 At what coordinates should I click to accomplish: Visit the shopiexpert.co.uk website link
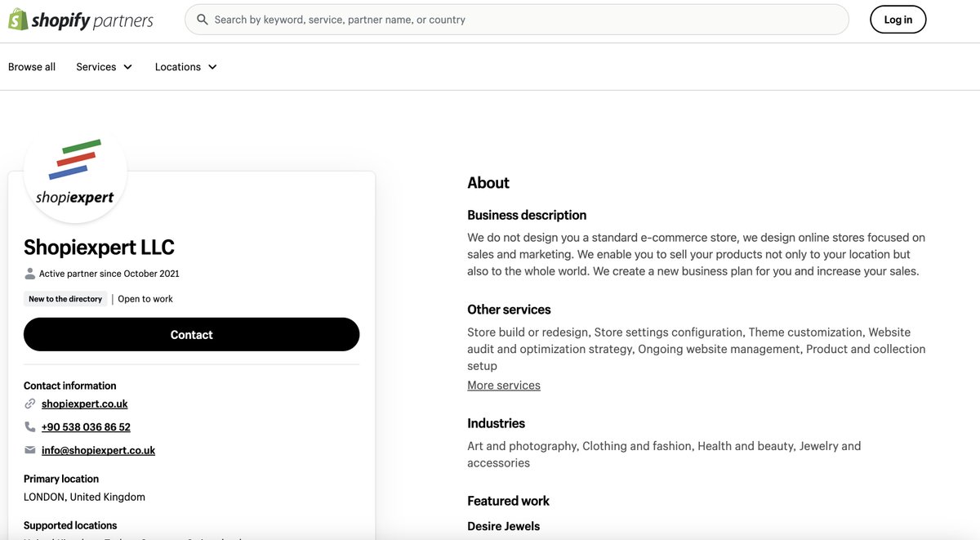83,403
